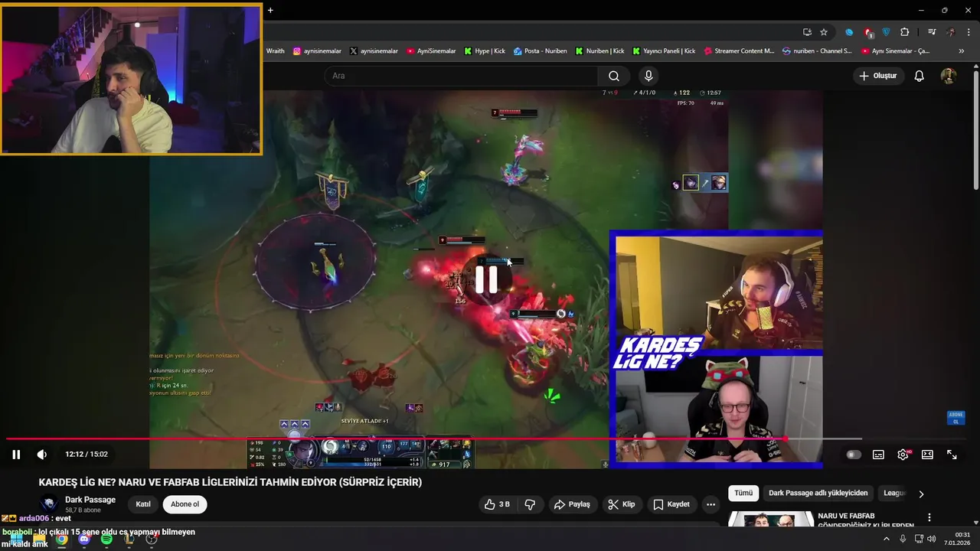The width and height of the screenshot is (980, 551).
Task: Open the 'Wraith' bookmark
Action: (276, 51)
